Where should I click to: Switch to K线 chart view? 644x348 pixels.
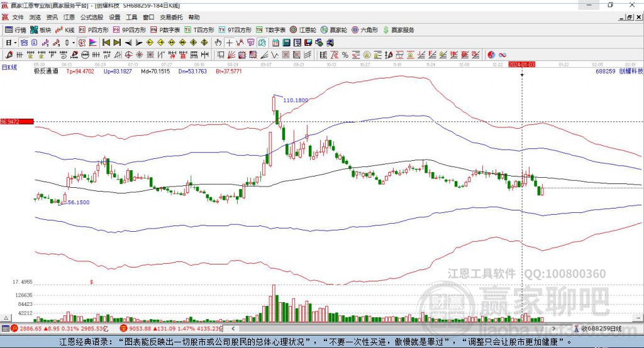65,30
